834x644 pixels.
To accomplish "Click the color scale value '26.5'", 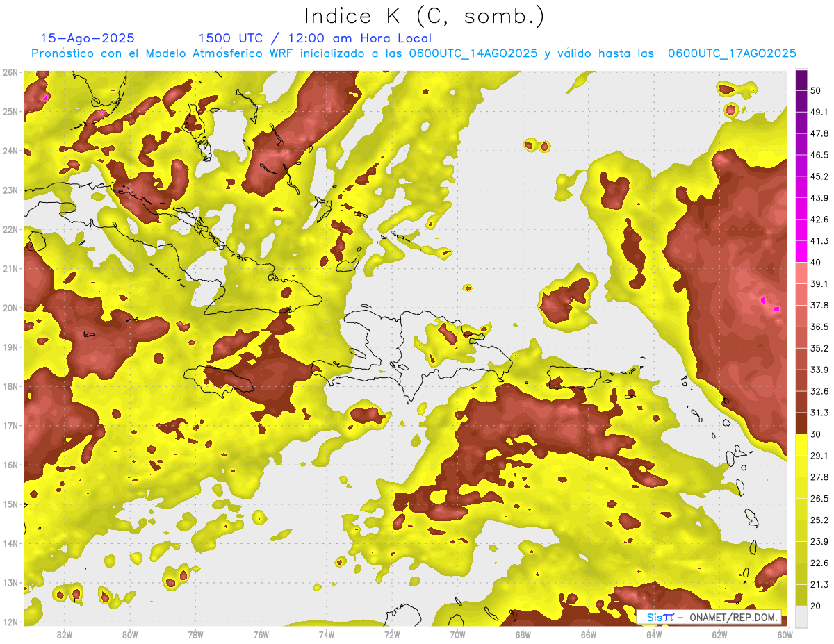I will tap(819, 498).
